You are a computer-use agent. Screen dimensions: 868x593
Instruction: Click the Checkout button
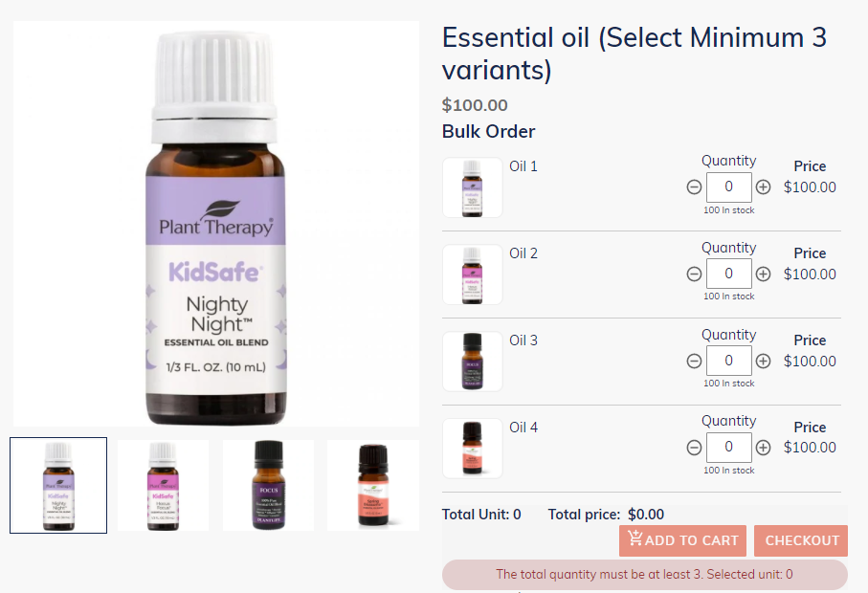[x=801, y=540]
